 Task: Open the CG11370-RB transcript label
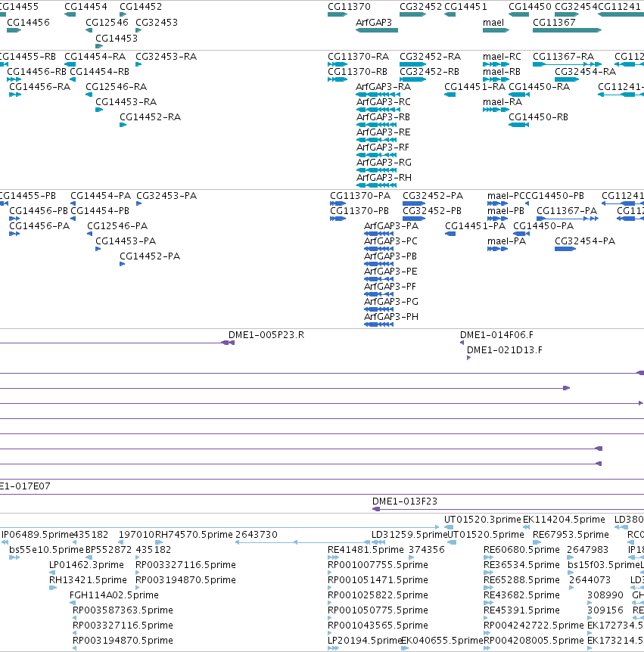point(358,72)
